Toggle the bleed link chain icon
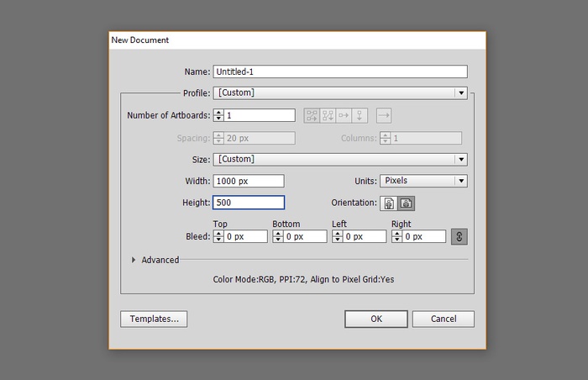The height and width of the screenshot is (380, 588). point(459,237)
